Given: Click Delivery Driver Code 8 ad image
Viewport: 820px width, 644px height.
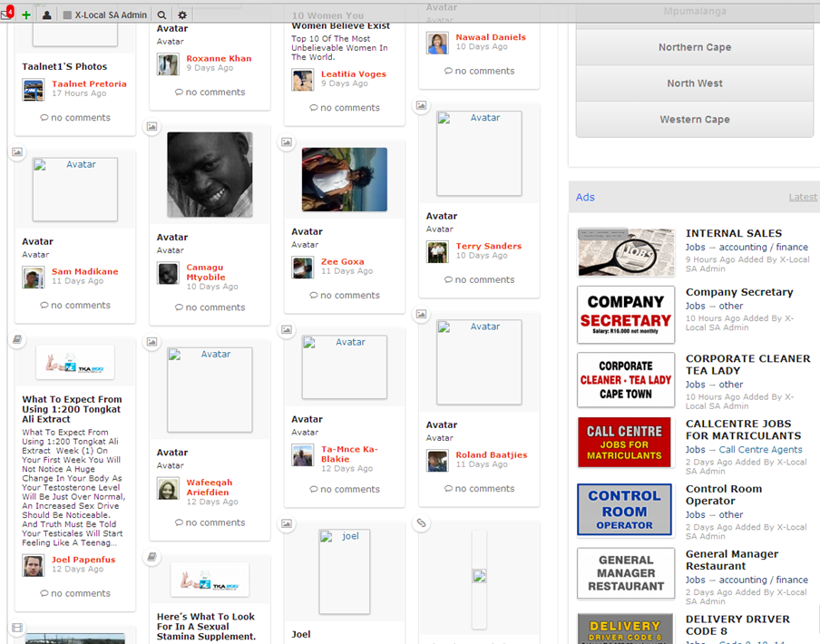Looking at the screenshot, I should (625, 629).
